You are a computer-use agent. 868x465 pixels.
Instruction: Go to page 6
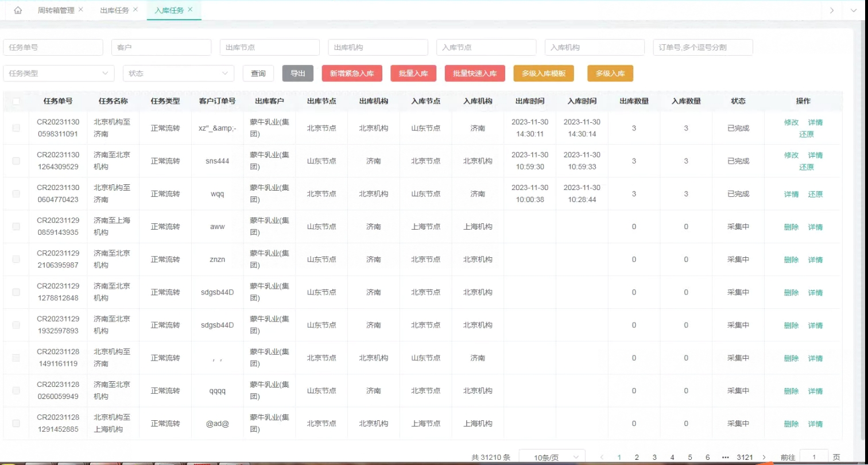[x=707, y=457]
